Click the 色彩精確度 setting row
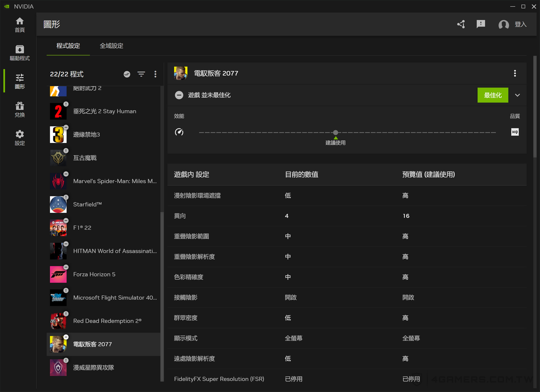This screenshot has width=540, height=392. pos(347,277)
